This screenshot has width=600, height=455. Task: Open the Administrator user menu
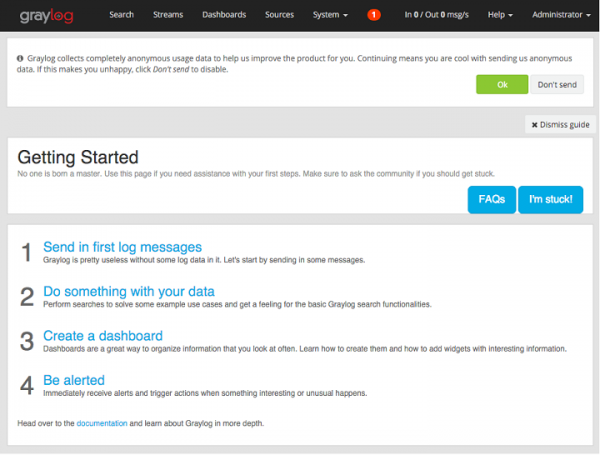click(x=561, y=15)
